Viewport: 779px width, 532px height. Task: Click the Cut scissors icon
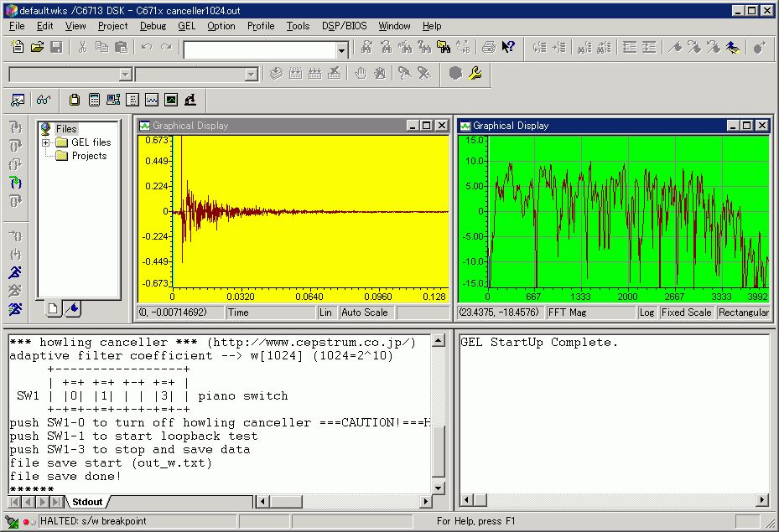click(x=82, y=47)
